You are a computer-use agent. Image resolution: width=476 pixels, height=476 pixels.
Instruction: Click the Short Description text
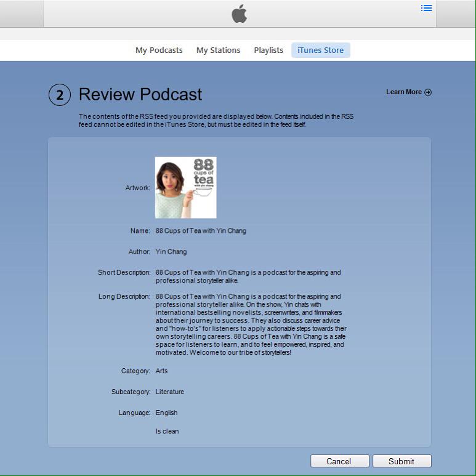[248, 276]
